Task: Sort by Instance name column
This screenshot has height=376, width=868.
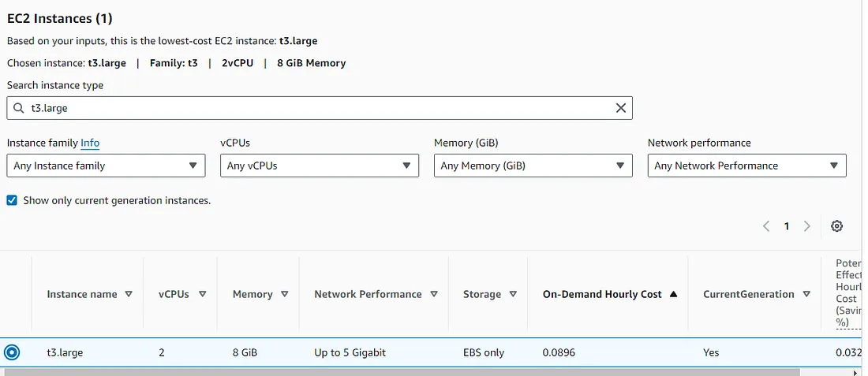Action: (x=89, y=294)
